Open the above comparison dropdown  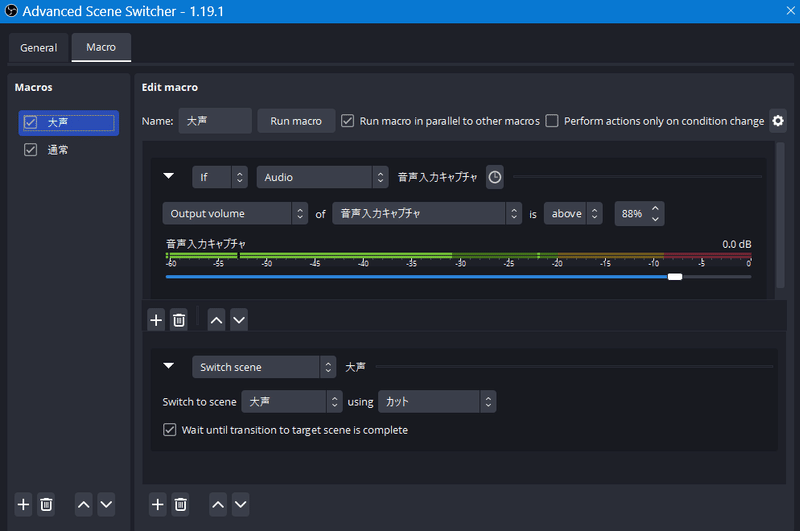[x=573, y=213]
